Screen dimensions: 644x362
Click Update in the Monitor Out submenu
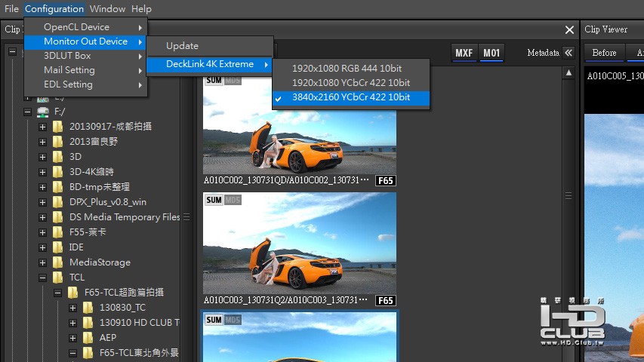point(209,46)
